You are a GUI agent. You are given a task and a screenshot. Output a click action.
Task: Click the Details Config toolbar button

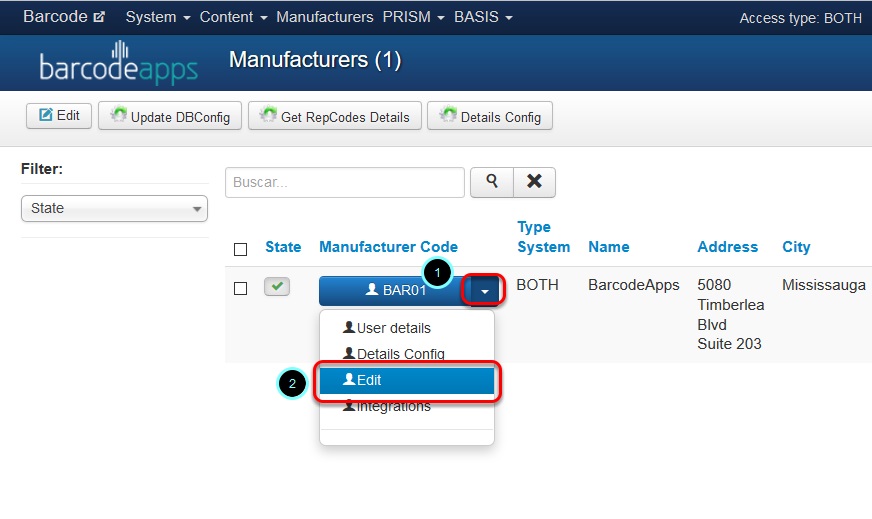coord(490,116)
